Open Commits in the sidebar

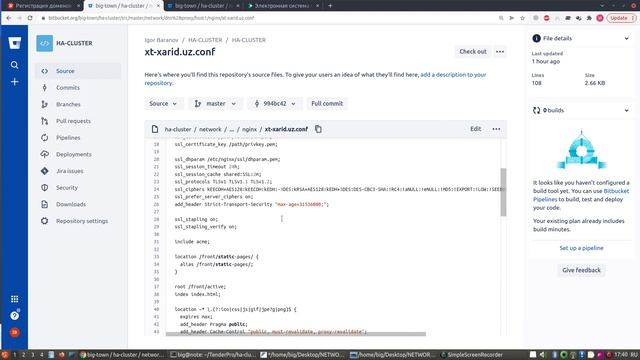[78, 88]
